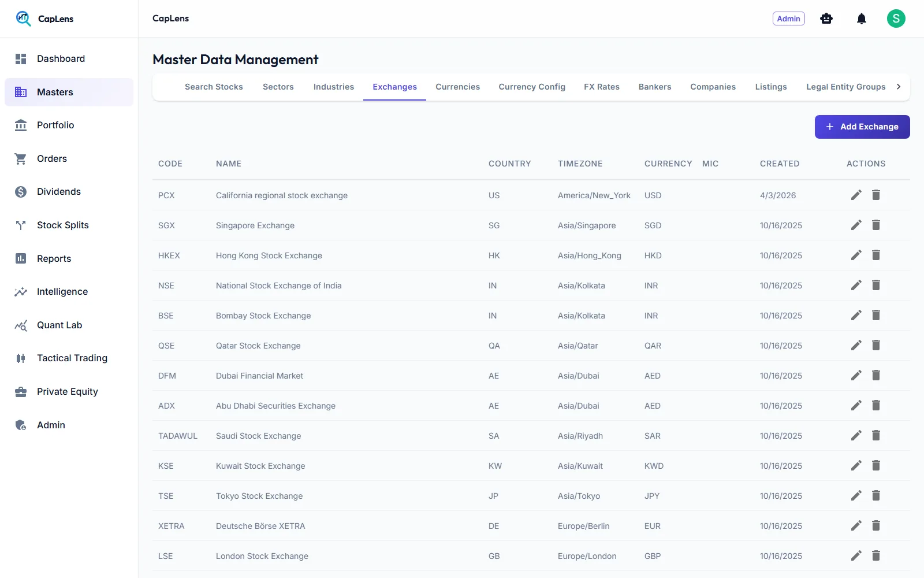
Task: Switch to the Currencies tab
Action: [x=457, y=87]
